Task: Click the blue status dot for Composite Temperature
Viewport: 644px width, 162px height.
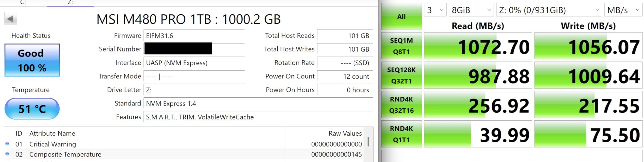Action: point(7,154)
